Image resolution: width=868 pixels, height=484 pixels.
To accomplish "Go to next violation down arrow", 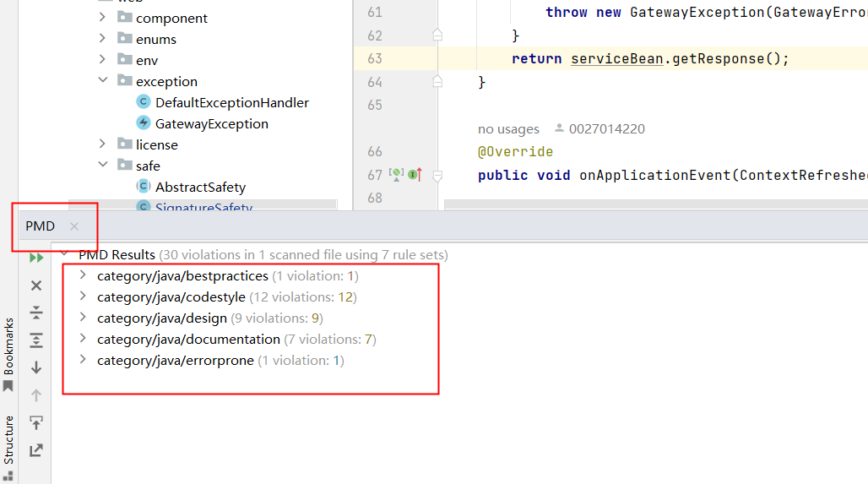I will (x=36, y=367).
